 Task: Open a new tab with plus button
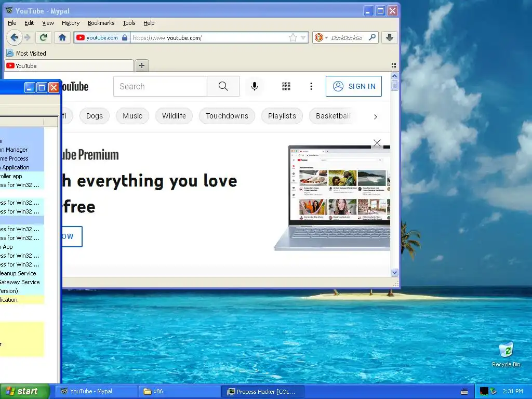click(x=142, y=65)
